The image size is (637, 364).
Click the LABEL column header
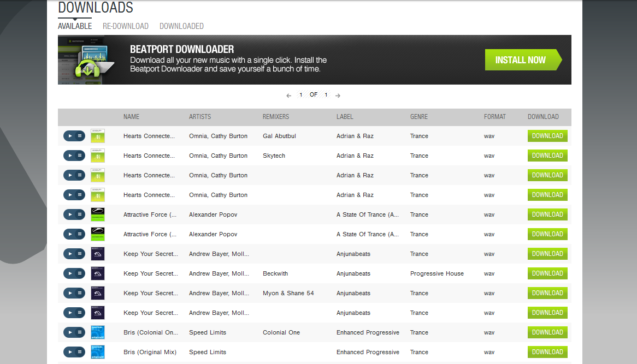345,117
